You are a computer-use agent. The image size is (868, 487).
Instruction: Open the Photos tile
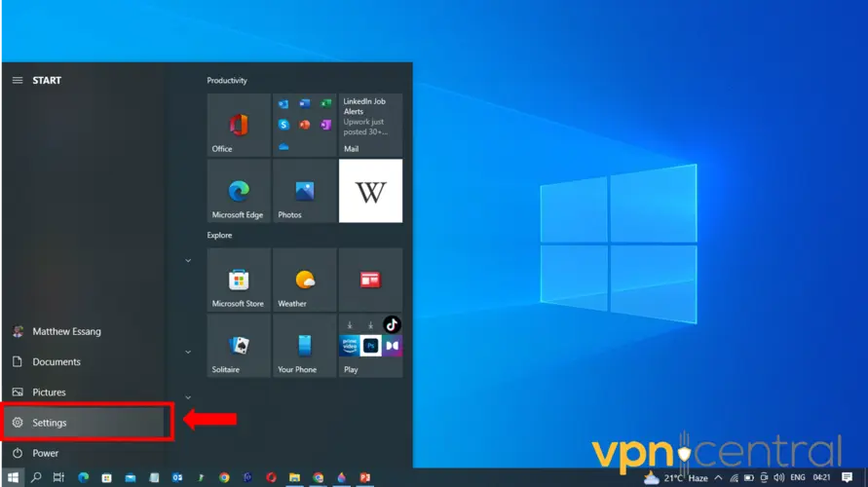305,191
